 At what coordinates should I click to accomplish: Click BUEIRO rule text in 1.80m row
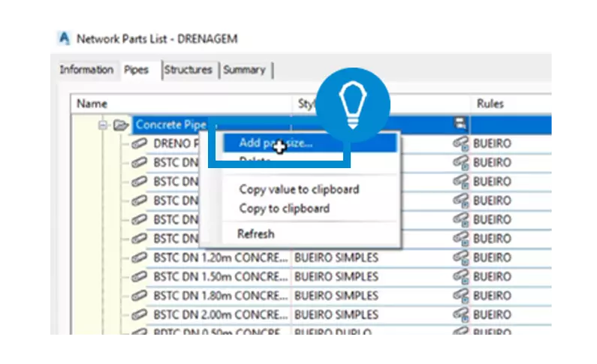coord(492,296)
